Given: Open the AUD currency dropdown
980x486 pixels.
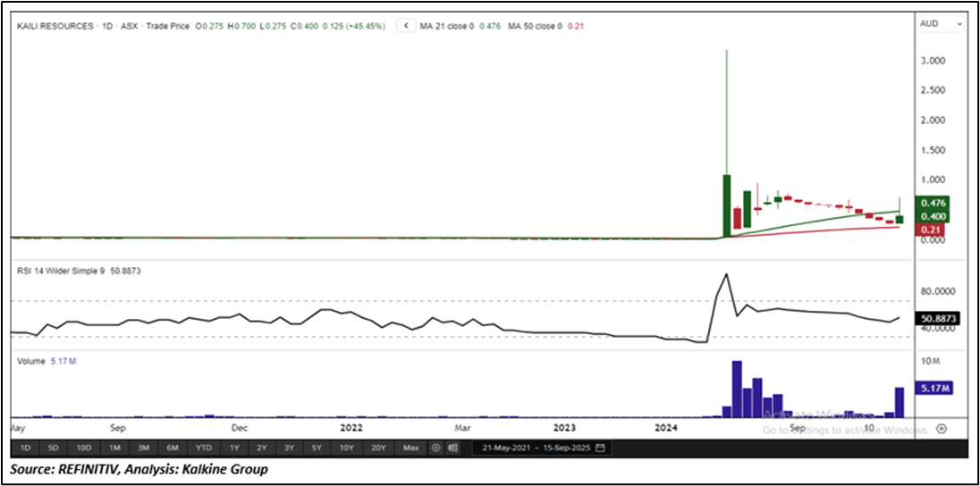Looking at the screenshot, I should click(941, 24).
